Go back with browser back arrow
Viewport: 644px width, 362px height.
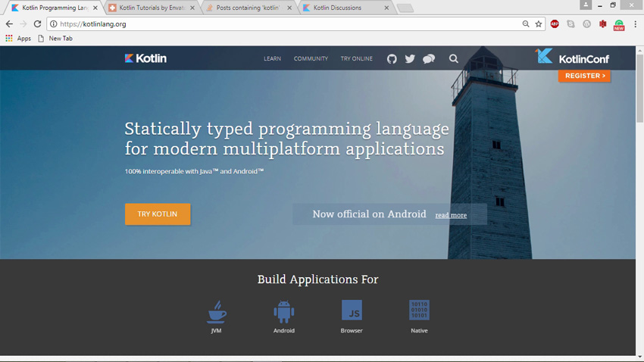tap(9, 23)
